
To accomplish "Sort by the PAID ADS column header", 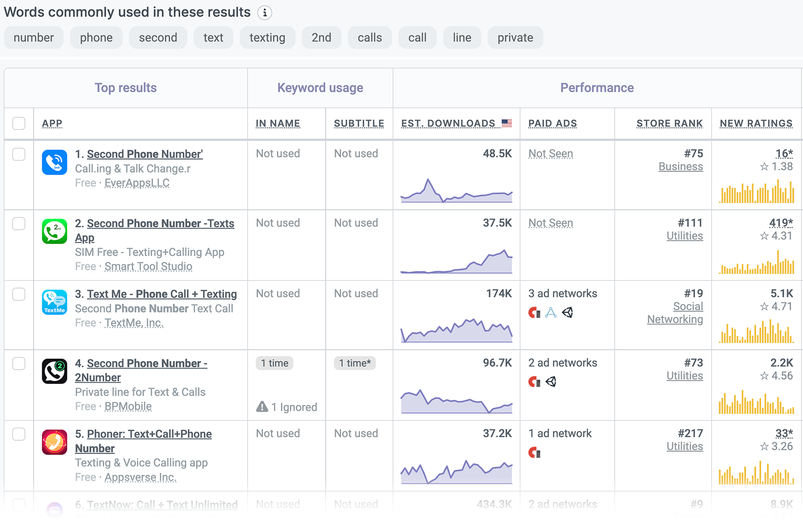I will 552,123.
